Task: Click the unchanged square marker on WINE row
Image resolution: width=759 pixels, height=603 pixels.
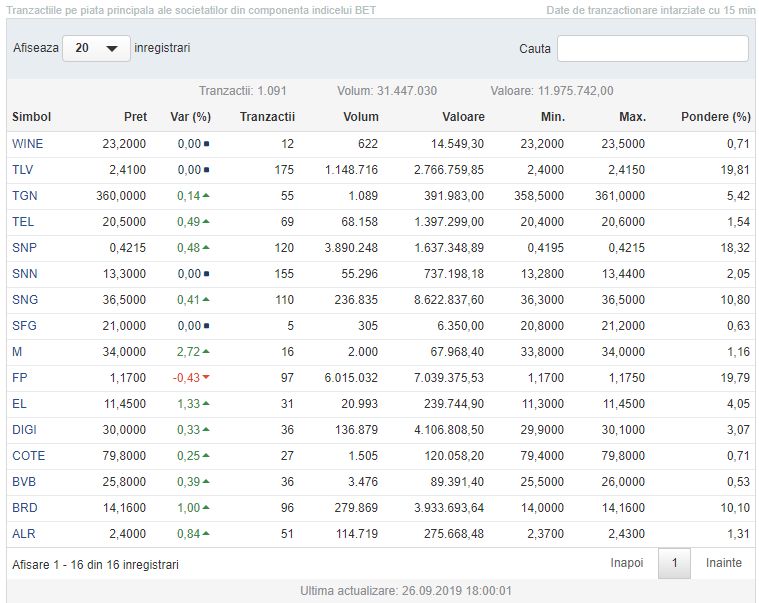Action: coord(206,144)
